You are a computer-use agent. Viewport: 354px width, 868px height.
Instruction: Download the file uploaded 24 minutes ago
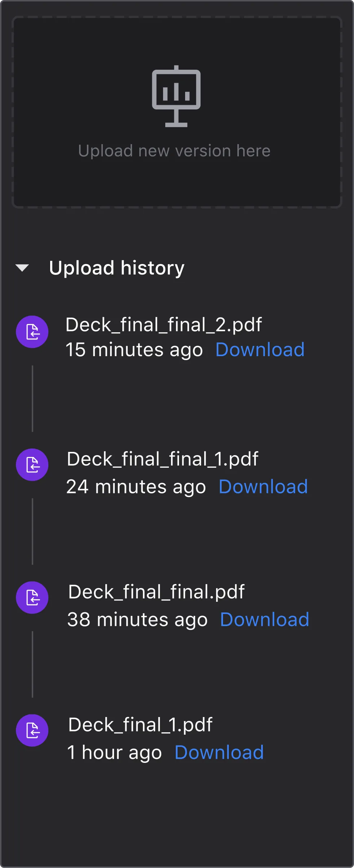(x=263, y=487)
